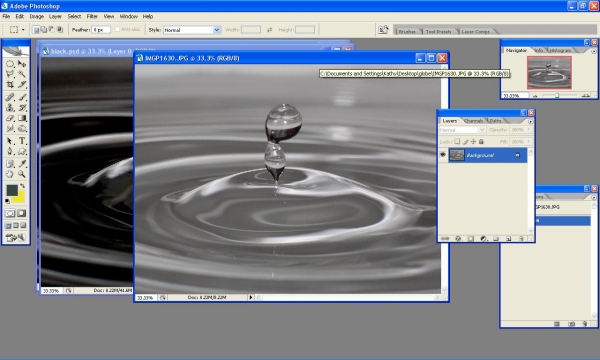
Task: Hide the Background layer eye icon
Action: (x=443, y=155)
